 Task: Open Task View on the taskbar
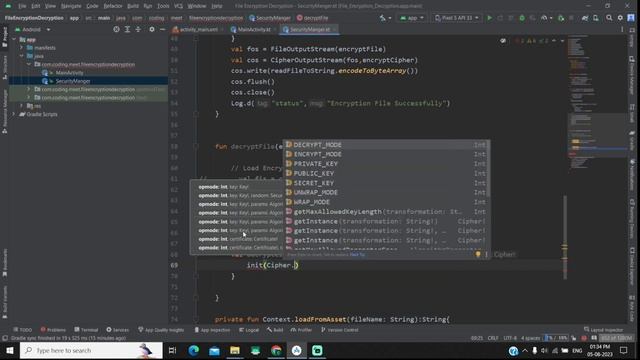[x=173, y=351]
